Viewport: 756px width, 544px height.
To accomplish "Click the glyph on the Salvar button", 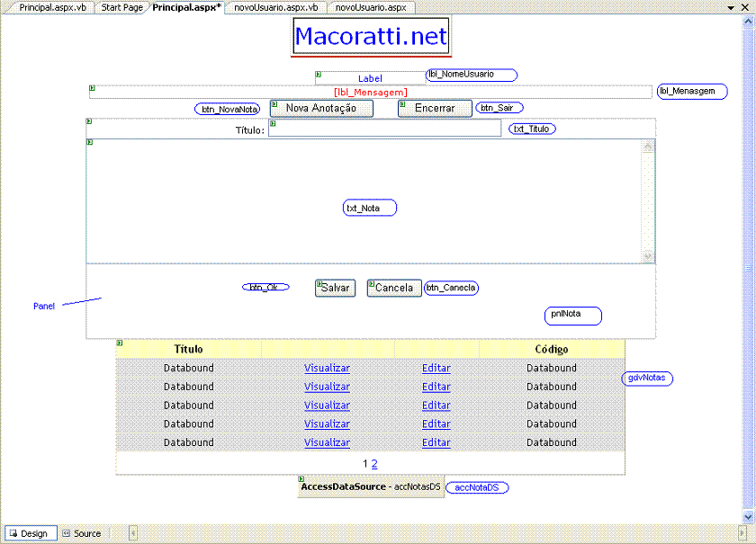I will (319, 283).
